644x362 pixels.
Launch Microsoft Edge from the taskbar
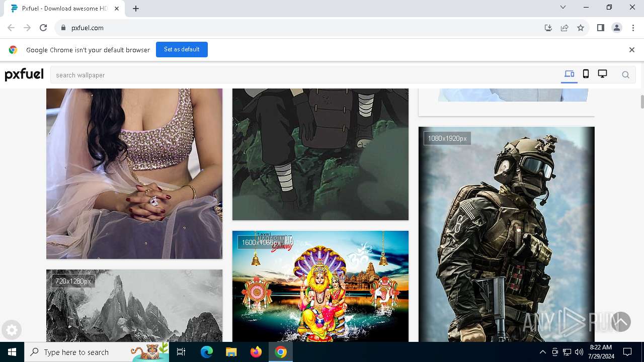[x=207, y=352]
